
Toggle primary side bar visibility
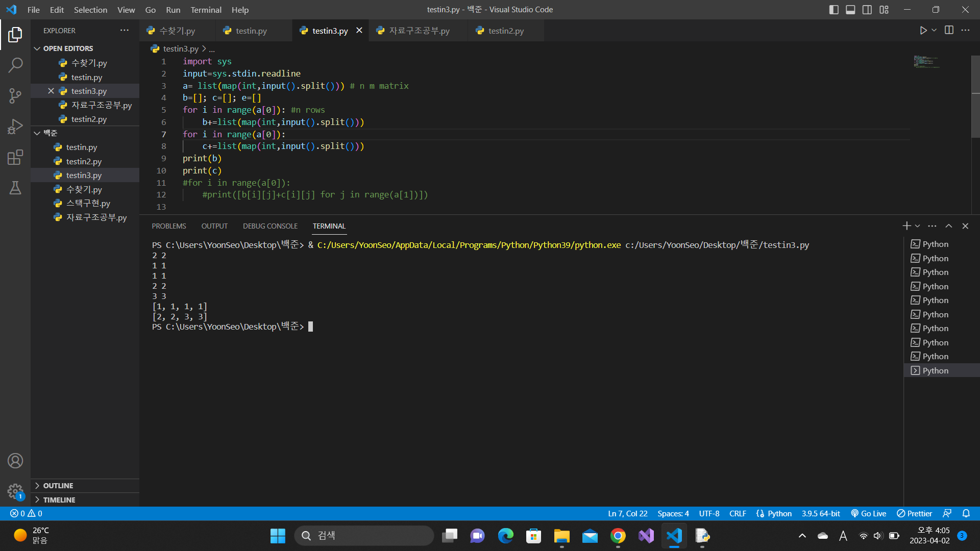834,10
